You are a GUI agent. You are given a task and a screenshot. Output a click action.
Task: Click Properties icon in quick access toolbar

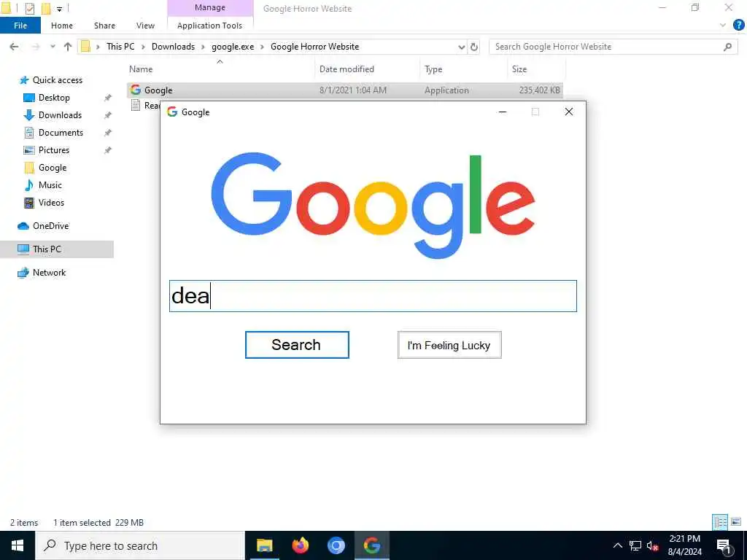[29, 8]
